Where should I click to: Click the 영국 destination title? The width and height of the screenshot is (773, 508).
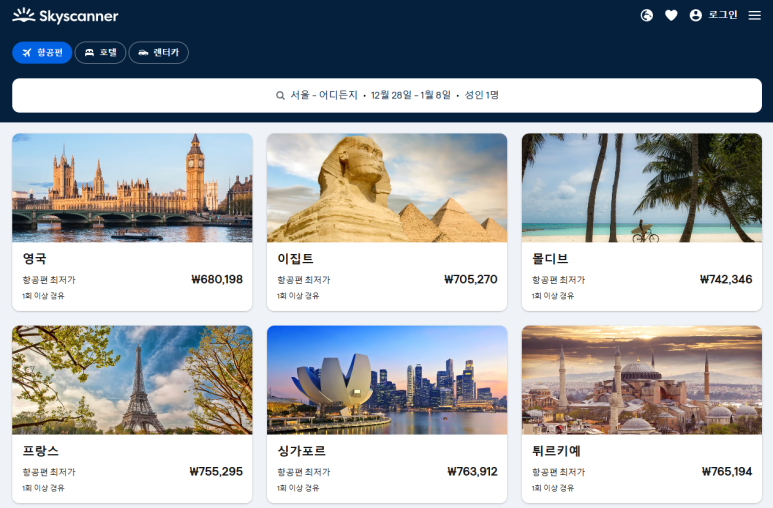(x=35, y=258)
